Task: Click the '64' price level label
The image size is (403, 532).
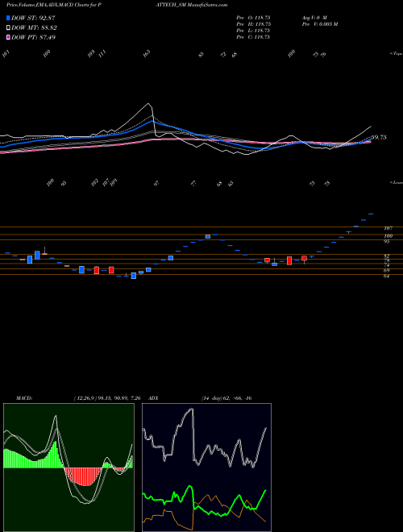Action: tap(387, 276)
